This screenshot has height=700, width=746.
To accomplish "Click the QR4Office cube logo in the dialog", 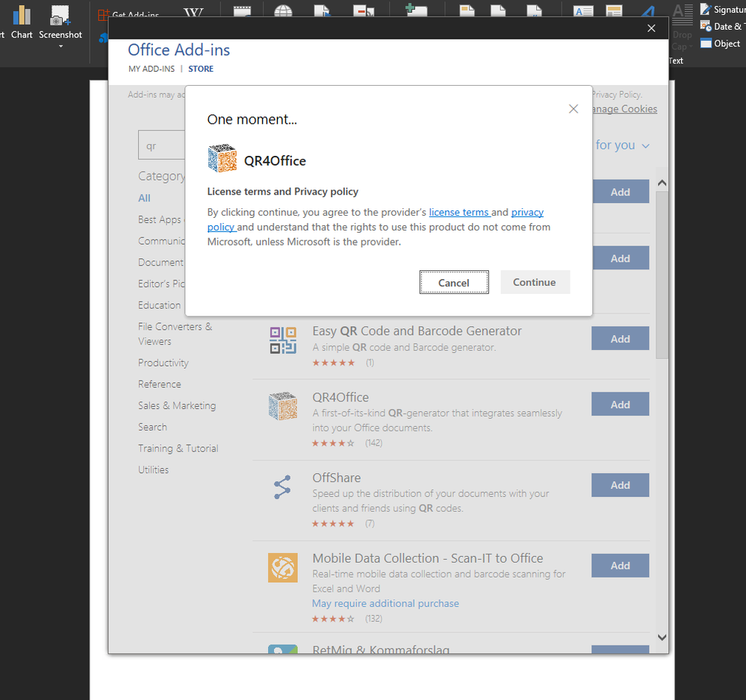I will 223,158.
